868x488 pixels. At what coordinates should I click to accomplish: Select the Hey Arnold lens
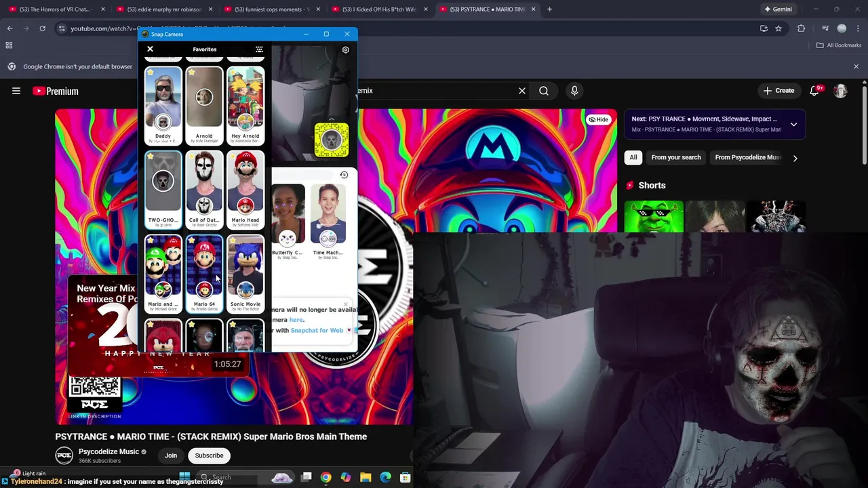[x=245, y=106]
